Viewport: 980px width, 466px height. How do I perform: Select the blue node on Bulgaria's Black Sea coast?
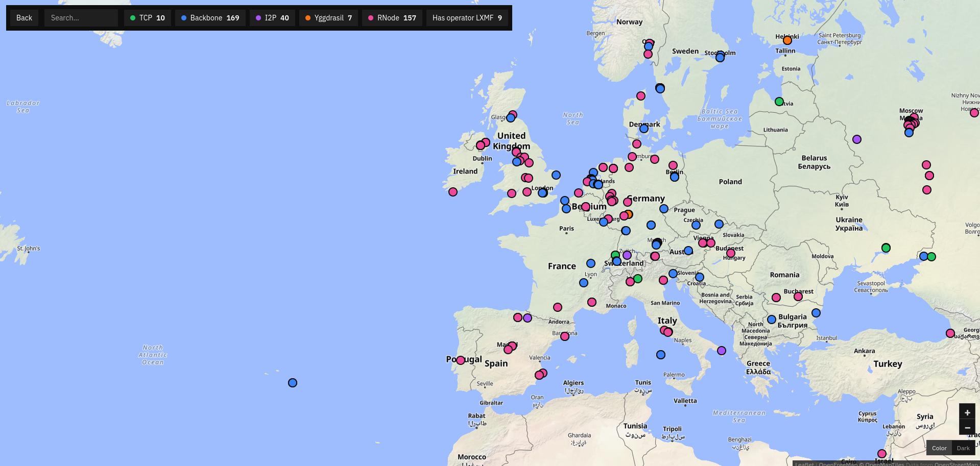(816, 313)
